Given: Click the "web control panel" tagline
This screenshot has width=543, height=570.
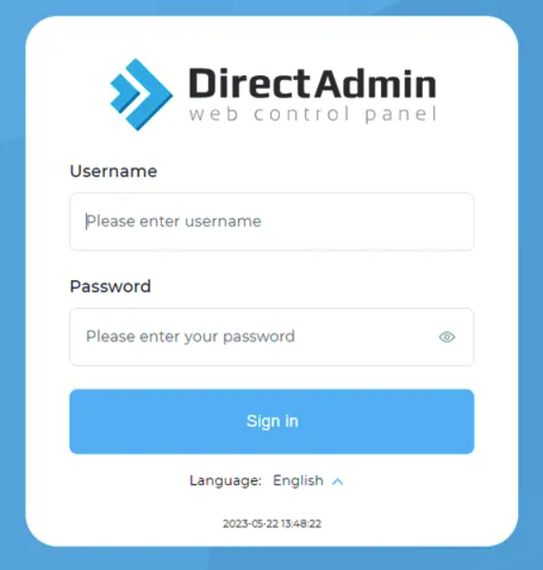Looking at the screenshot, I should [313, 114].
